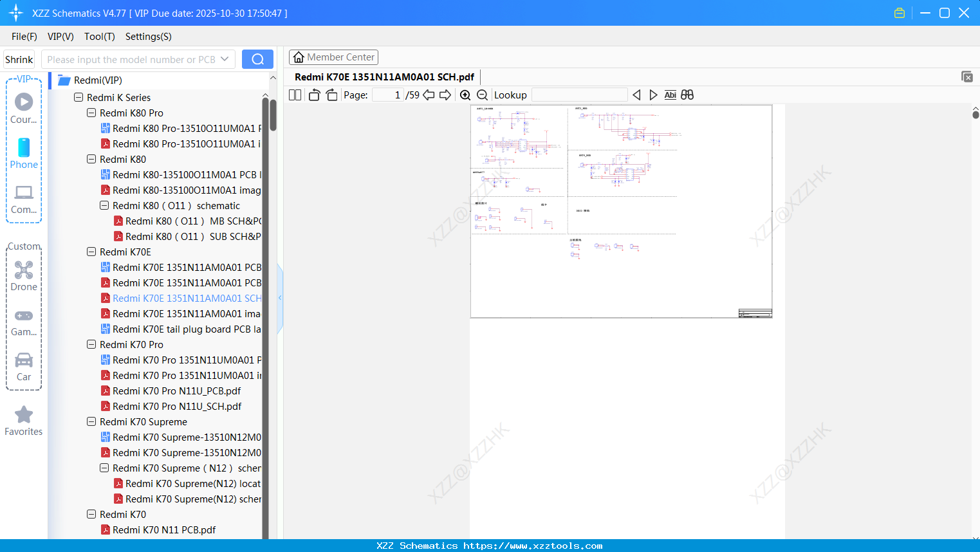This screenshot has height=552, width=980.
Task: Find previous lookup match
Action: (x=636, y=95)
